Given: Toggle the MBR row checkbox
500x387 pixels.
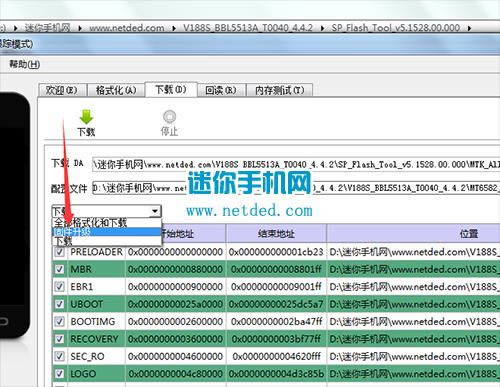Looking at the screenshot, I should pos(60,269).
